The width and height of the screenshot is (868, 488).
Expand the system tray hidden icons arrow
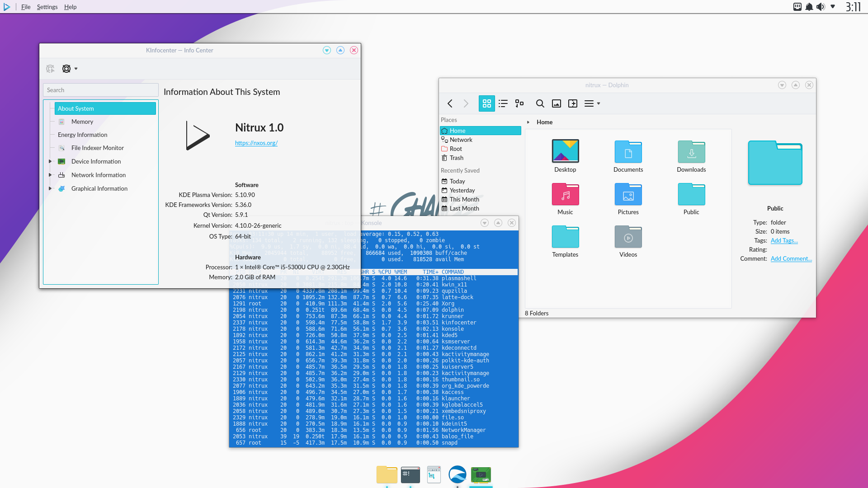pyautogui.click(x=833, y=7)
